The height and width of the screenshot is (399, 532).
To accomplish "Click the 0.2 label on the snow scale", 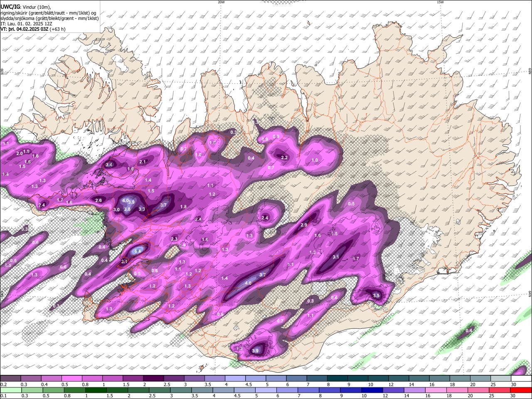I will 3,384.
